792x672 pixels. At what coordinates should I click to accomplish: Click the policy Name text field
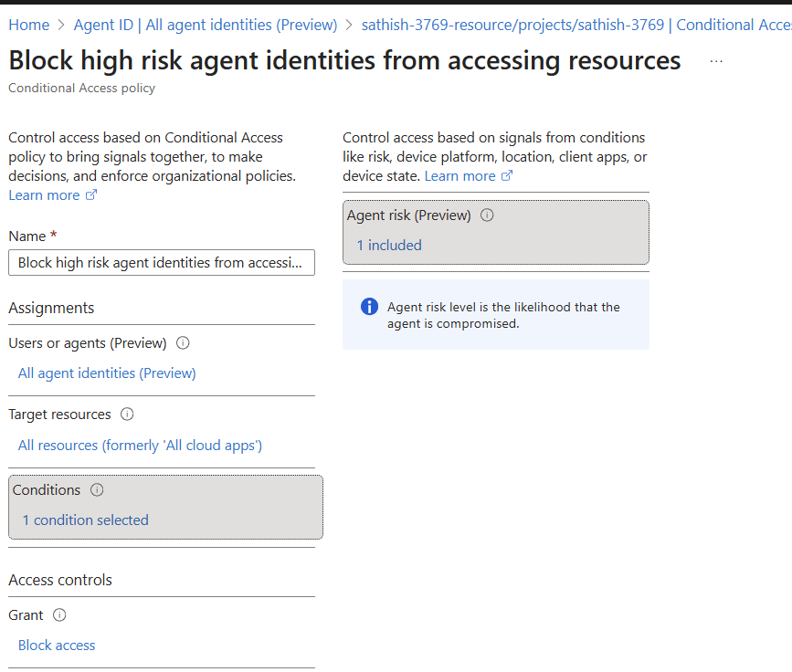(161, 263)
